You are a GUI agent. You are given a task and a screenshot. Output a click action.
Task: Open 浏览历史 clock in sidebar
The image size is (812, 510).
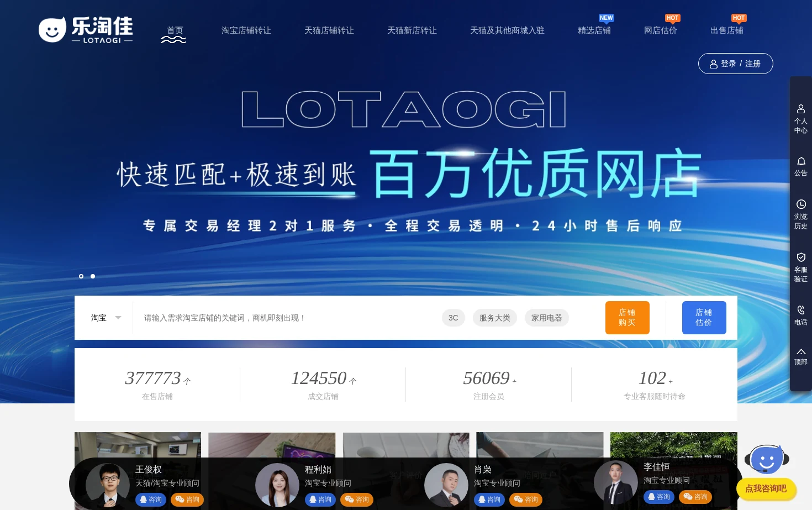800,214
